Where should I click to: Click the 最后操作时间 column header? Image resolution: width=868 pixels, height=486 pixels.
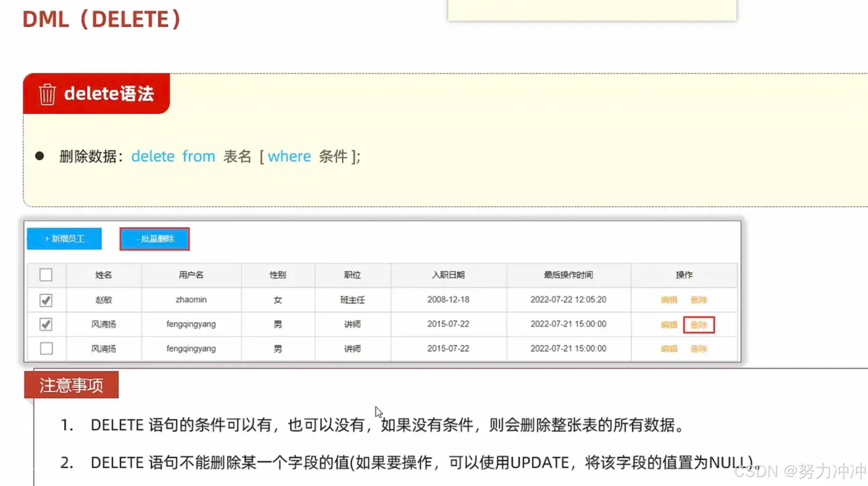coord(568,275)
